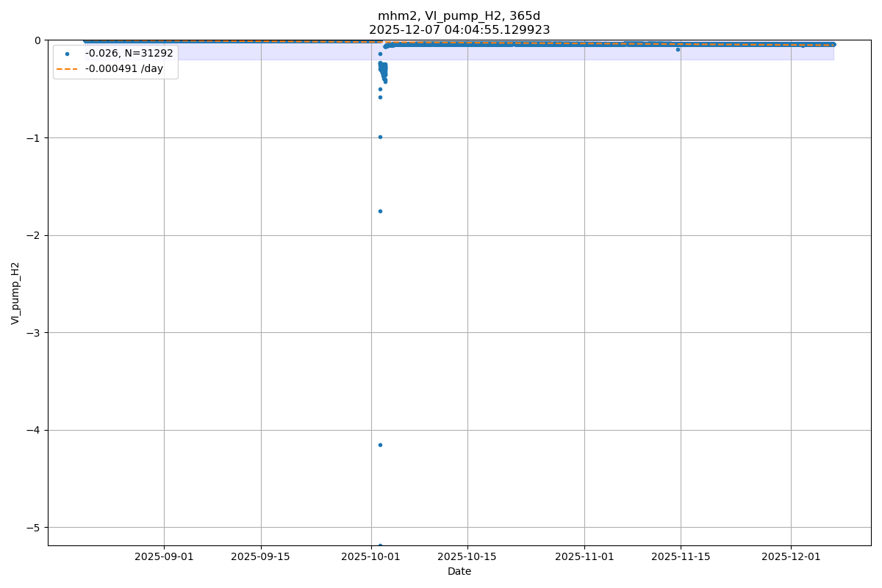
Task: Click the y-axis label "VI_pump_H2"
Action: click(15, 293)
